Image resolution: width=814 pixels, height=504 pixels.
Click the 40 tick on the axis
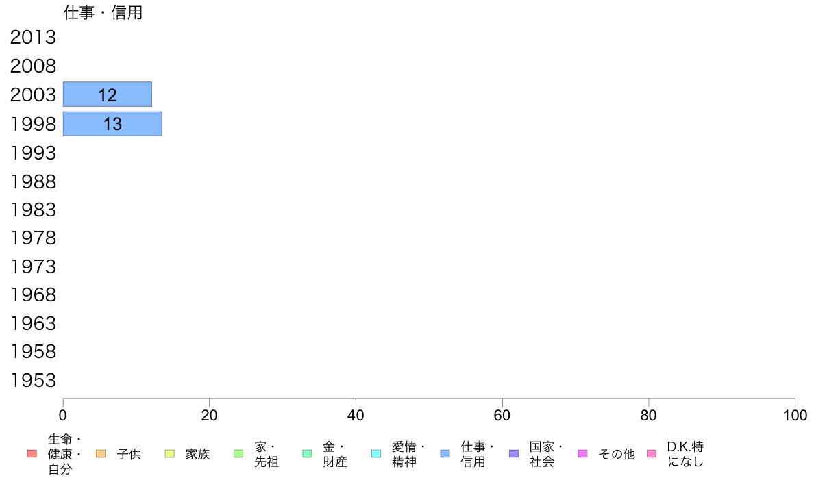356,415
